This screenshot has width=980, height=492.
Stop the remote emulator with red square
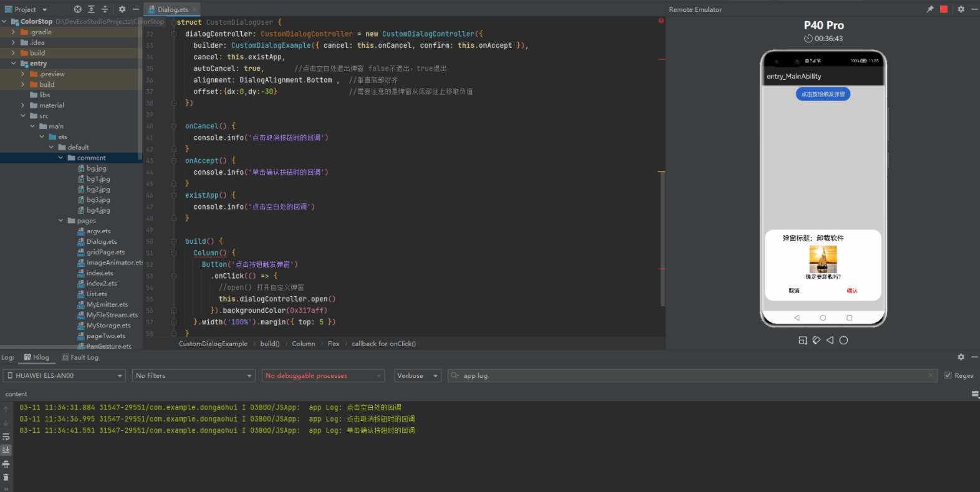(944, 9)
